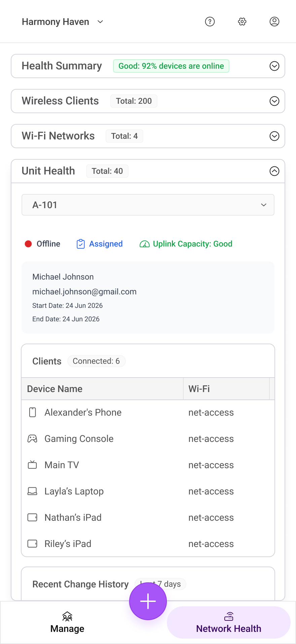Collapse the Unit Health section
296x644 pixels.
pos(274,171)
